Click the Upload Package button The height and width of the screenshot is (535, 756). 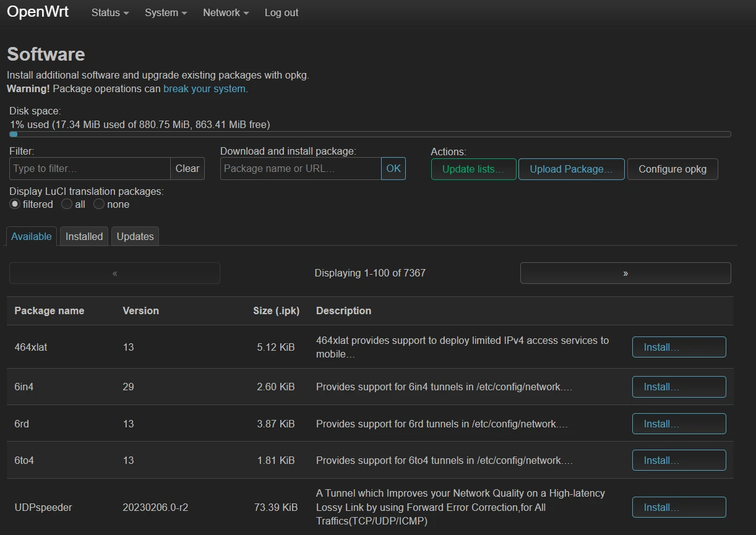tap(572, 169)
